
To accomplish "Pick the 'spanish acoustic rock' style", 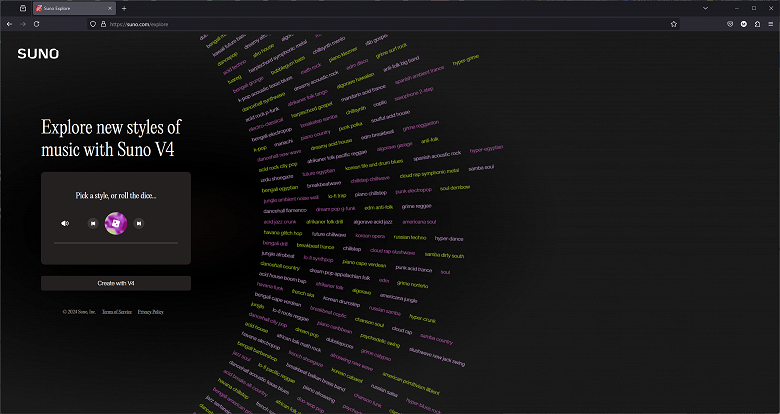I will coord(437,155).
